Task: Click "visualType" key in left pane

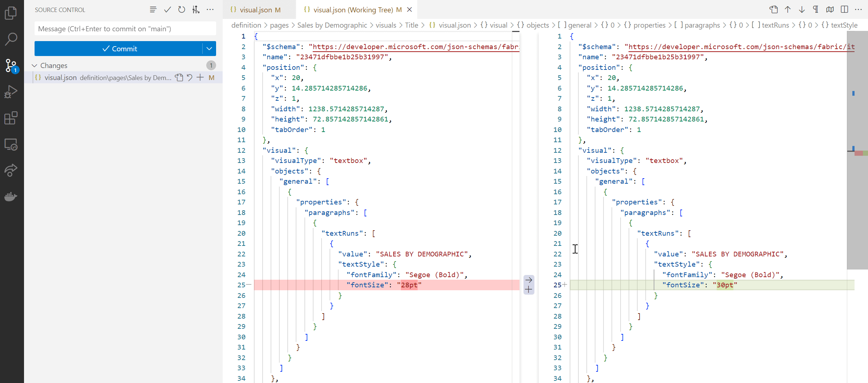Action: click(296, 161)
